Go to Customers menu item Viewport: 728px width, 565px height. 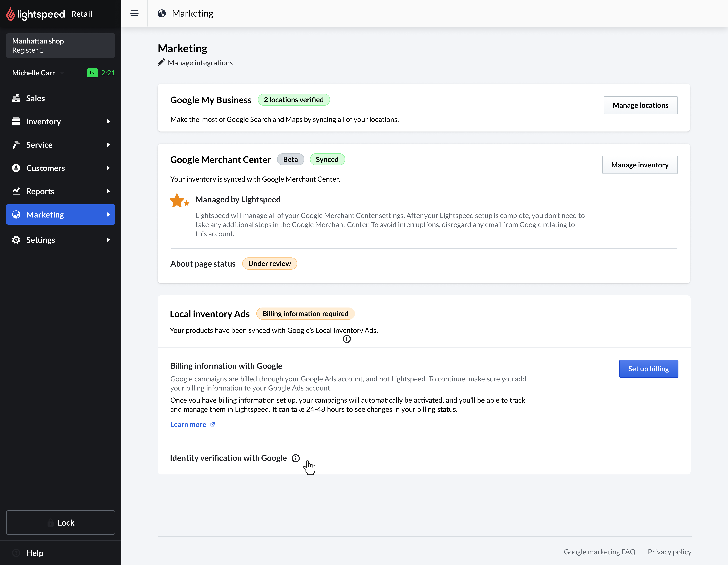pyautogui.click(x=61, y=168)
